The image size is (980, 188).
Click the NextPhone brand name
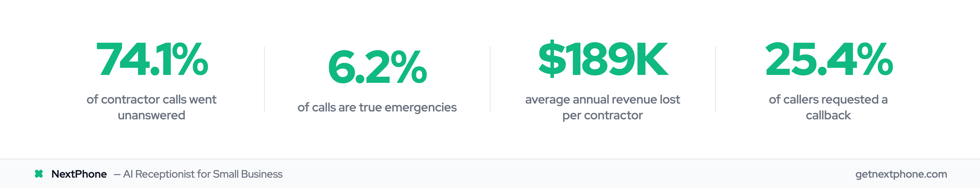coord(79,174)
